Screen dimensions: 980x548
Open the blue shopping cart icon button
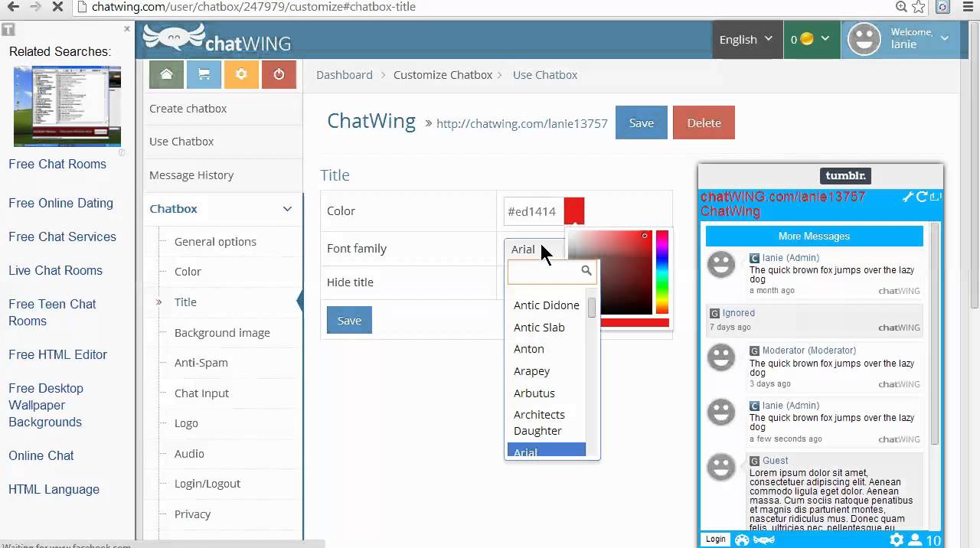click(x=204, y=74)
